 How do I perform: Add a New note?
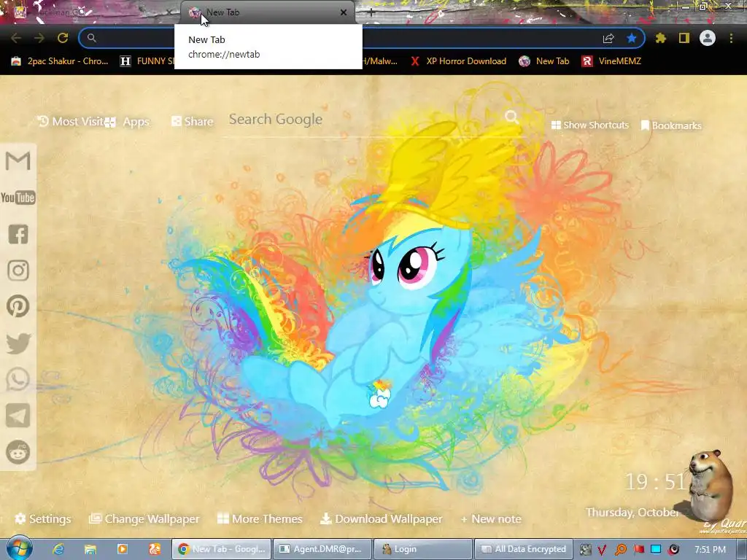(491, 518)
